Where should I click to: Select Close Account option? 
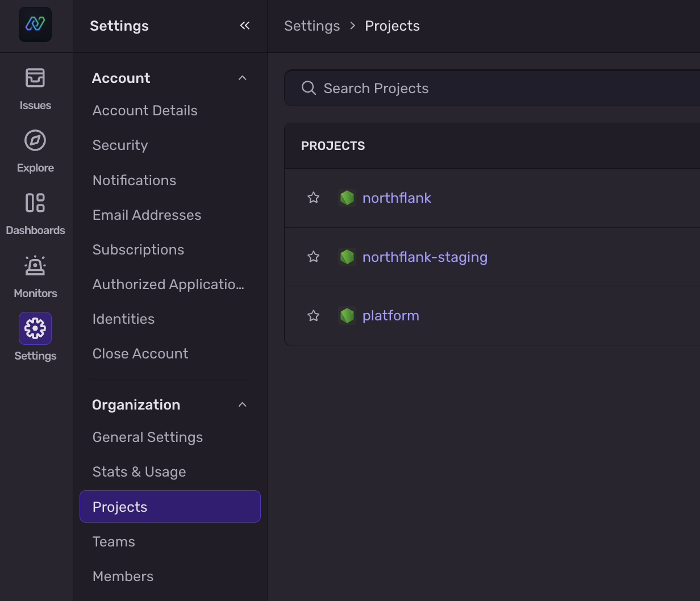(x=140, y=353)
